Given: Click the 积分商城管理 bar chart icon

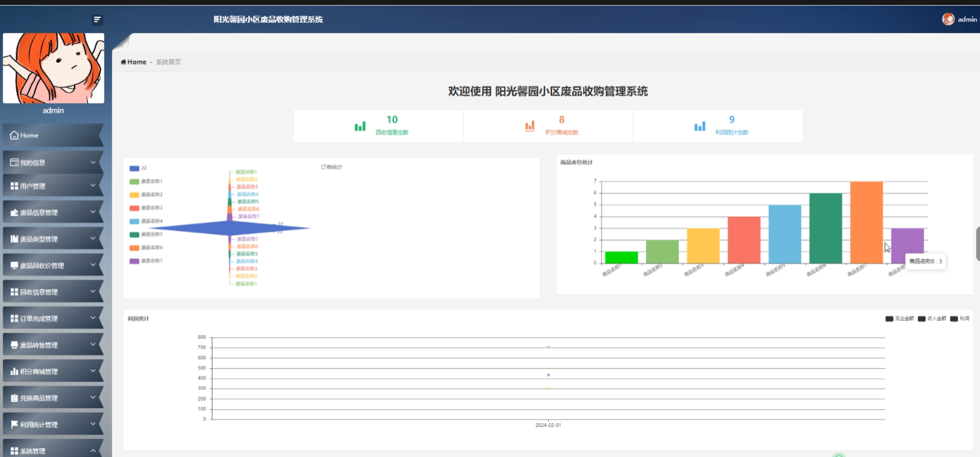Looking at the screenshot, I should point(14,372).
